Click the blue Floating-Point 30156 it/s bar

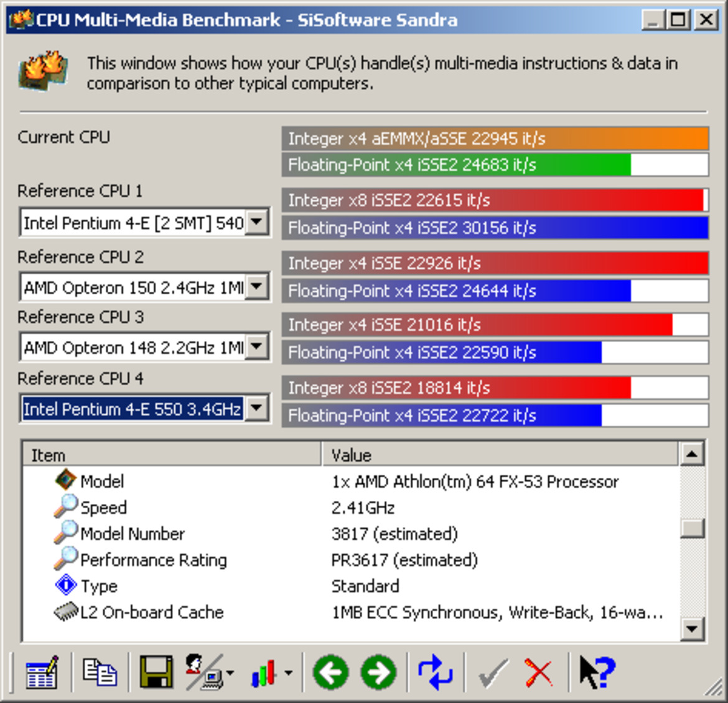click(495, 228)
